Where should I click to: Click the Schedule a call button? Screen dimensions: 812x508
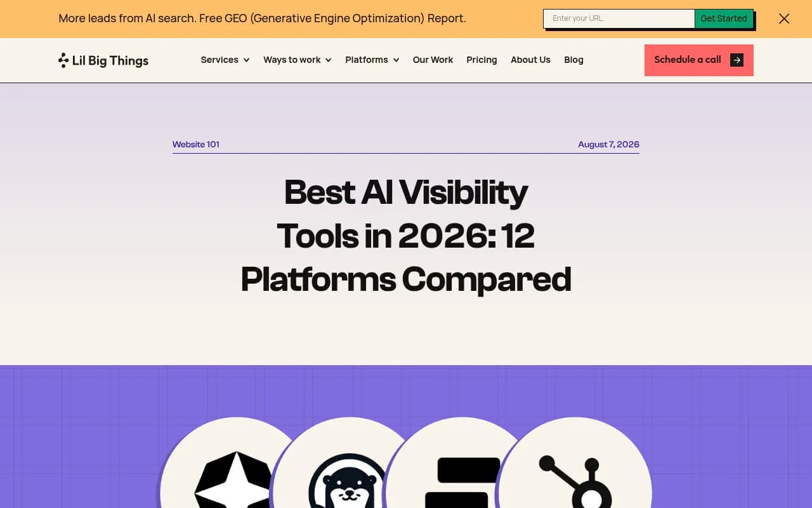pos(699,60)
